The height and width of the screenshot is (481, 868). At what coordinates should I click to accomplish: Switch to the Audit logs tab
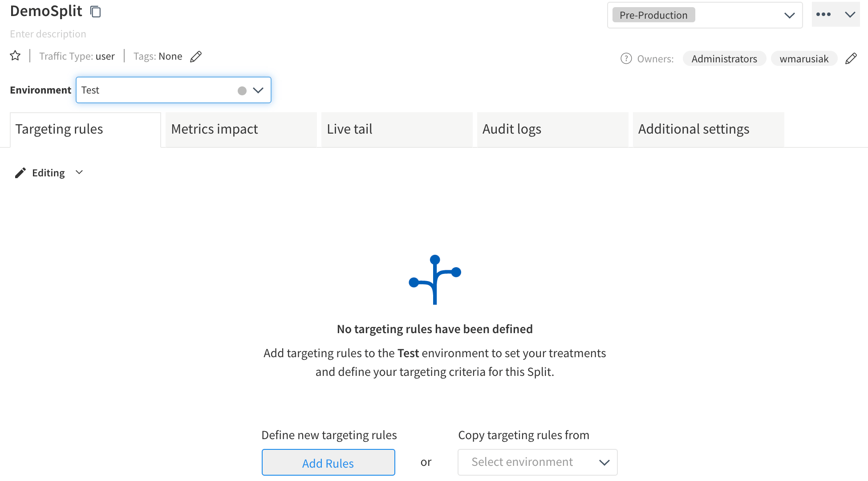click(513, 128)
